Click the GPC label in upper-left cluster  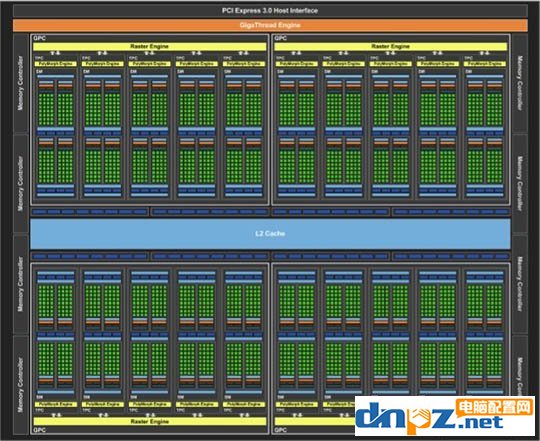coord(40,38)
